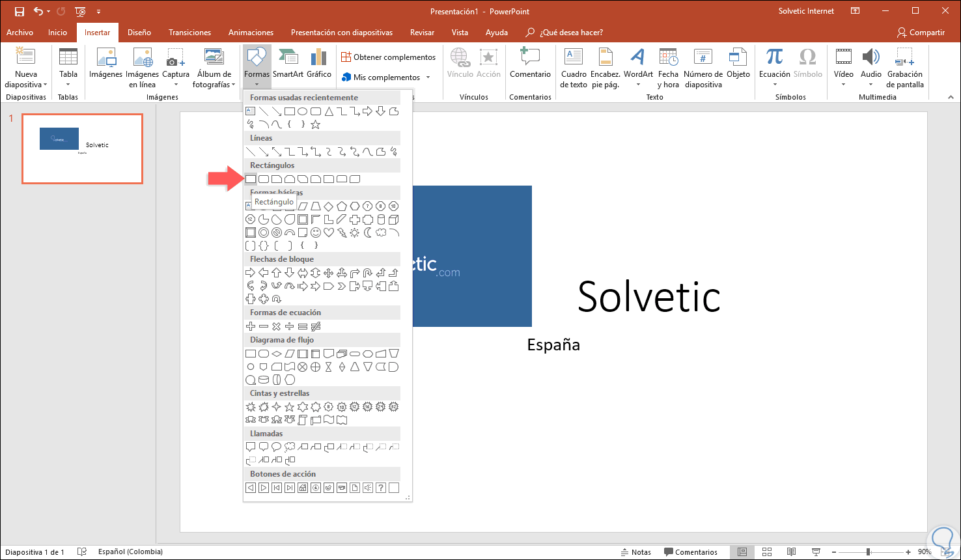Image resolution: width=961 pixels, height=560 pixels.
Task: Pick the not-equal equation shape
Action: 316,326
